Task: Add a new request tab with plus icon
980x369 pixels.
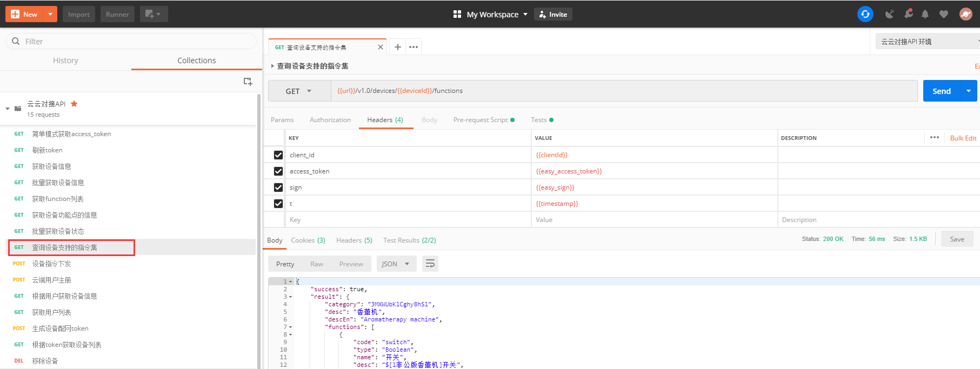Action: (x=397, y=47)
